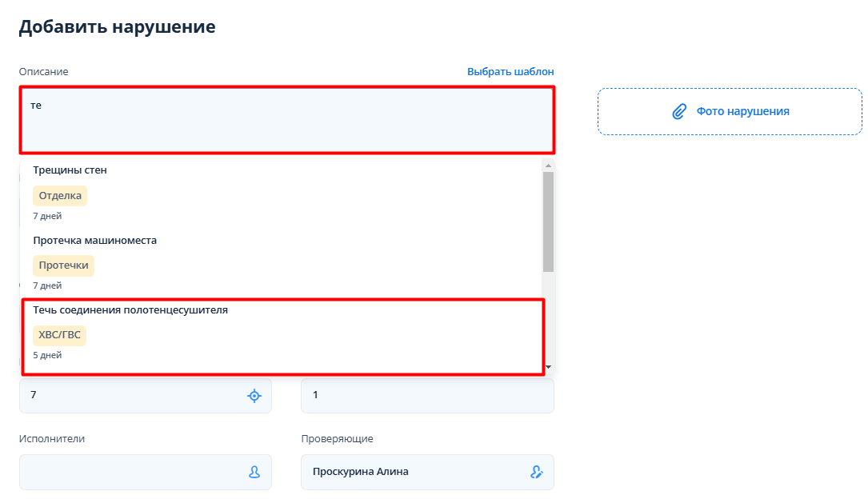Click the paperclip icon for photo attachment
This screenshot has height=503, width=868.
coord(679,111)
